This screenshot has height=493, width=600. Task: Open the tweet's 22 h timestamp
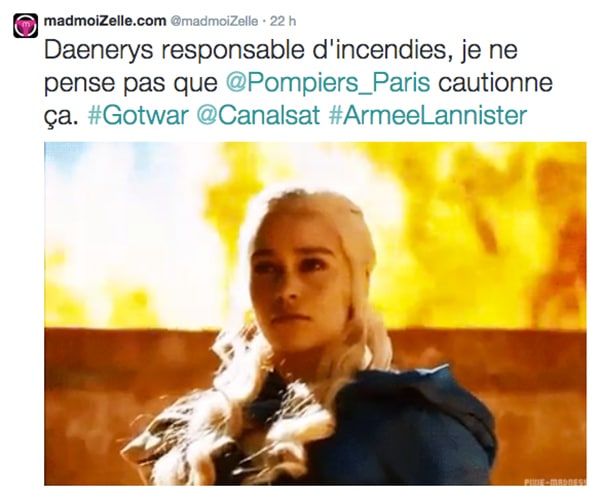[x=283, y=21]
